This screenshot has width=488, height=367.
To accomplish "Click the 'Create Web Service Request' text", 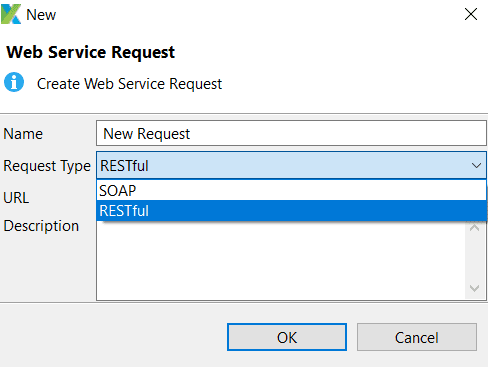I will tap(129, 84).
